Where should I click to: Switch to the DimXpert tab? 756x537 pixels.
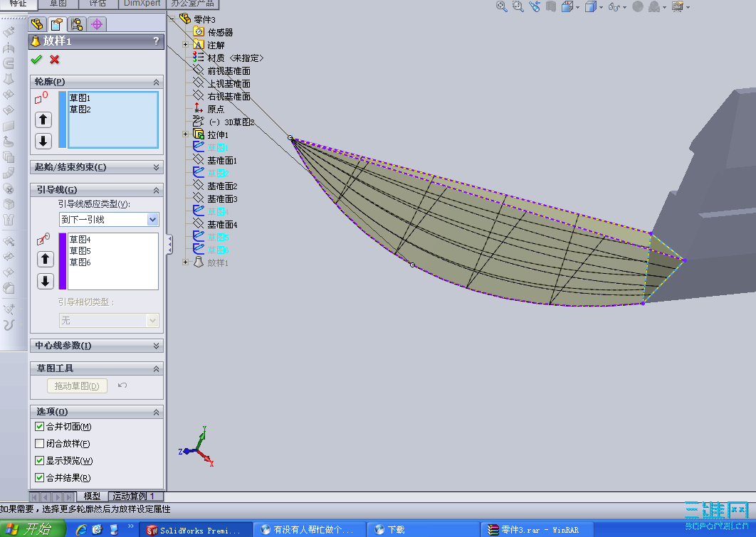[142, 4]
